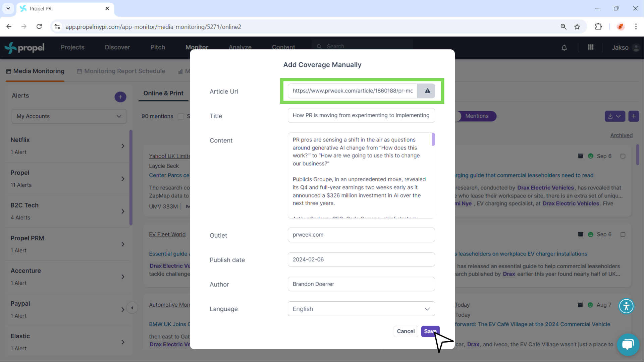Open the EV Fleet World outlet link
644x362 pixels.
pos(167,234)
